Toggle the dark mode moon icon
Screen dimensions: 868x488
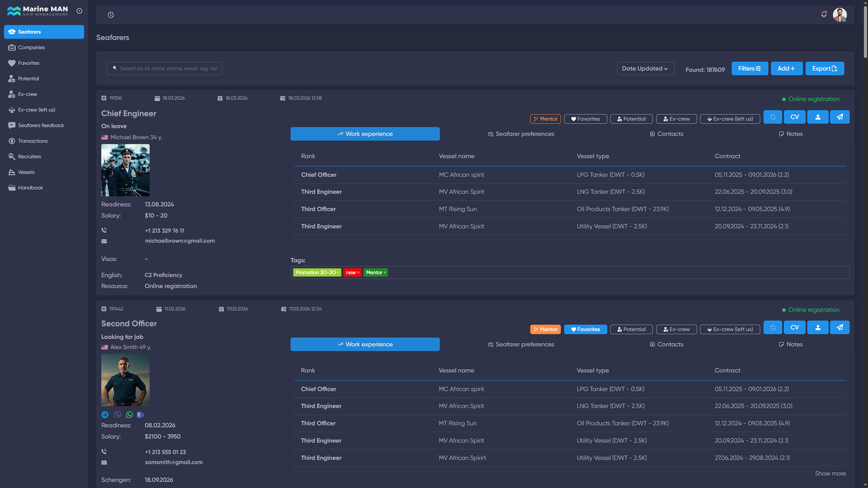tap(111, 15)
